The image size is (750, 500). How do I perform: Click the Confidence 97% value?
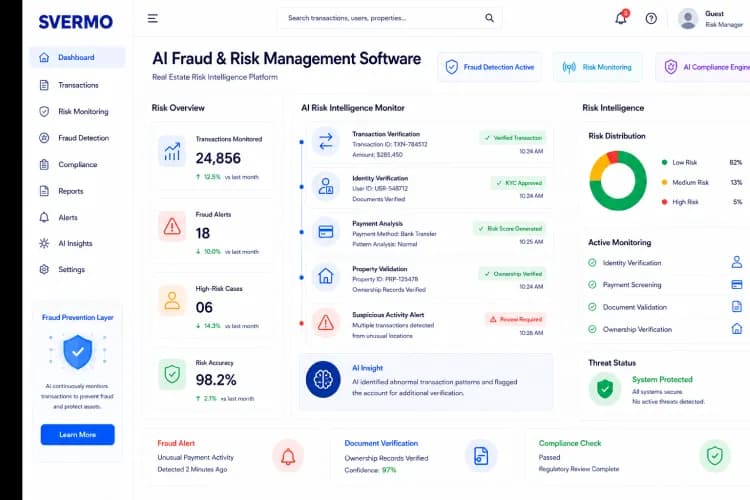point(389,470)
